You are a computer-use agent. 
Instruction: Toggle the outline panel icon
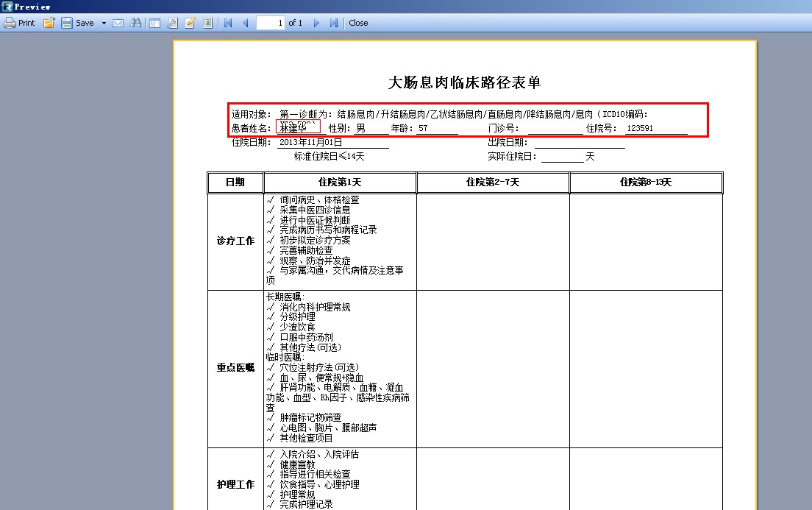pos(155,23)
